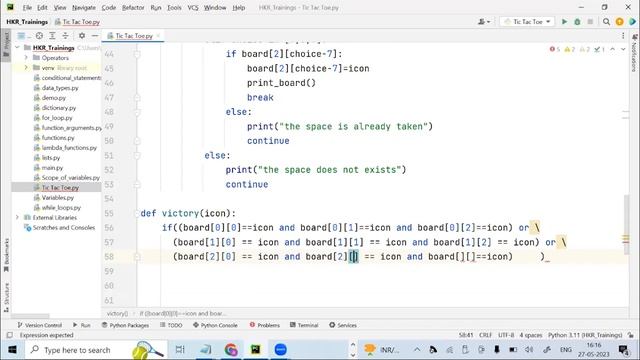
Task: Open Search Everywhere magnifier icon
Action: coord(607,22)
